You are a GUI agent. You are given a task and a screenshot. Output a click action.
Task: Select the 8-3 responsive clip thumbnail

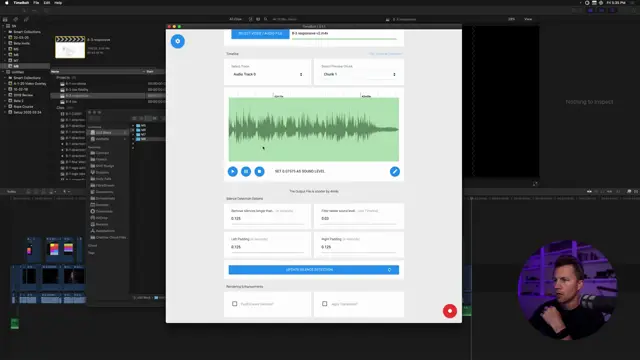pos(70,47)
